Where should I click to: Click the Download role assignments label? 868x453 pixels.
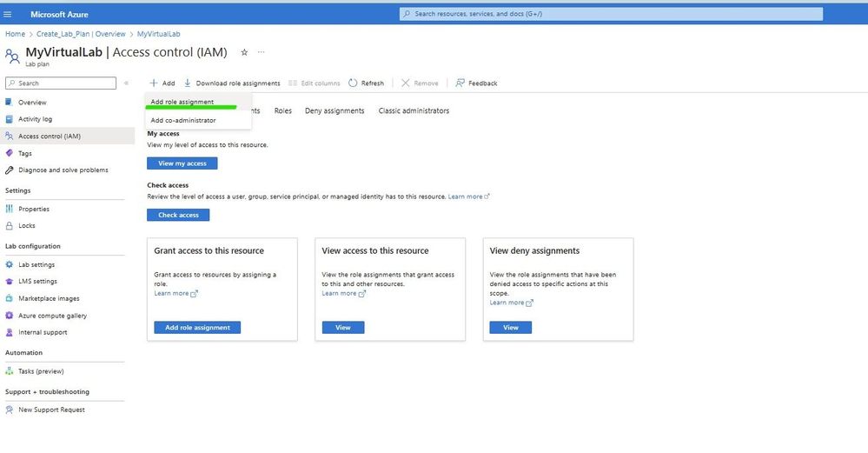click(238, 83)
